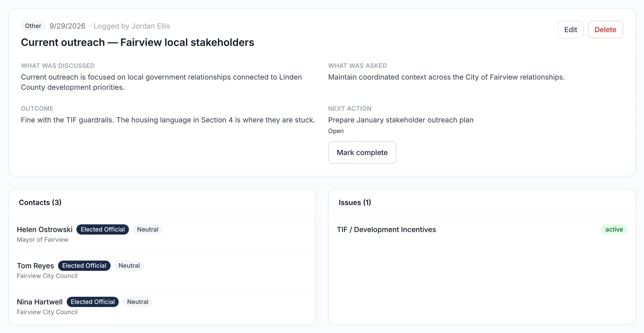Open TIF / Development Incentives issue
The height and width of the screenshot is (333, 644).
(x=386, y=230)
